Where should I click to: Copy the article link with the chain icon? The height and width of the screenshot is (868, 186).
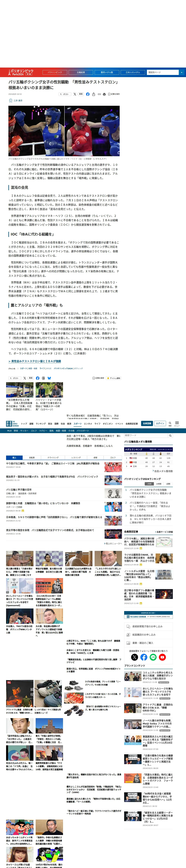coord(99,94)
